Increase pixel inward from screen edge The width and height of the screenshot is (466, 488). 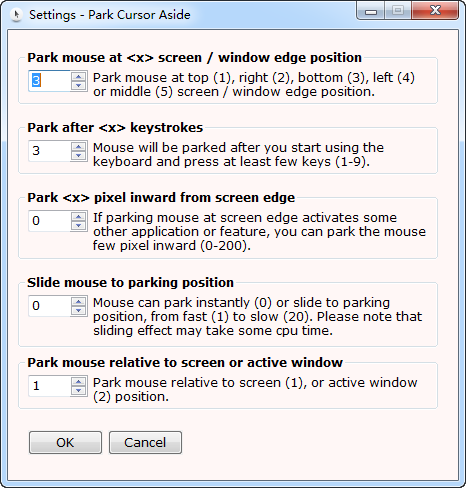coord(79,216)
